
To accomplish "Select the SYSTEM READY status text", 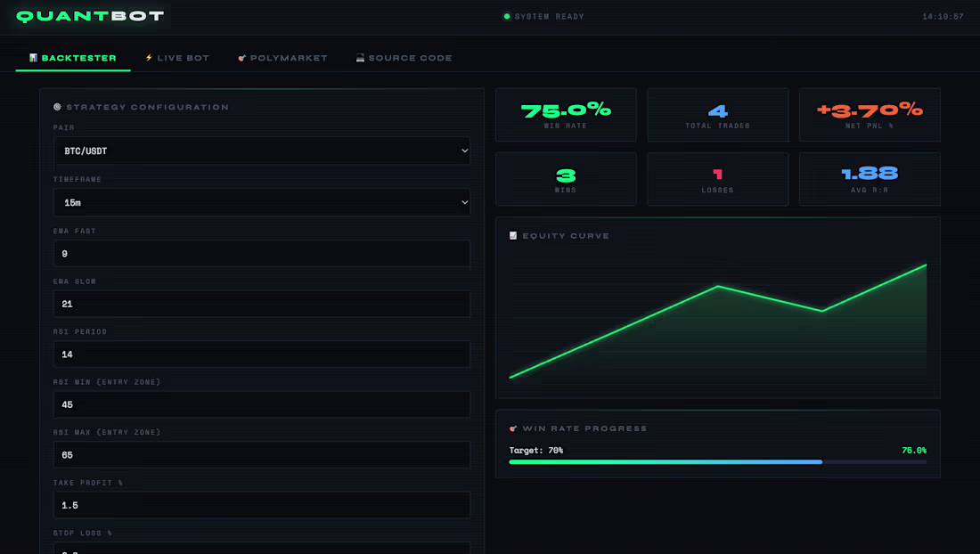I will pos(550,16).
